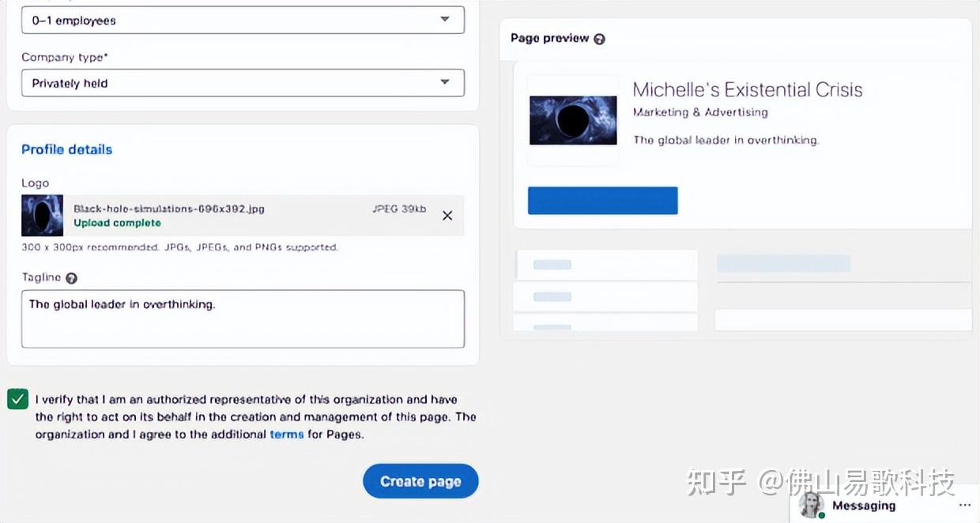Open the Messaging options ellipsis
980x523 pixels.
(x=964, y=506)
